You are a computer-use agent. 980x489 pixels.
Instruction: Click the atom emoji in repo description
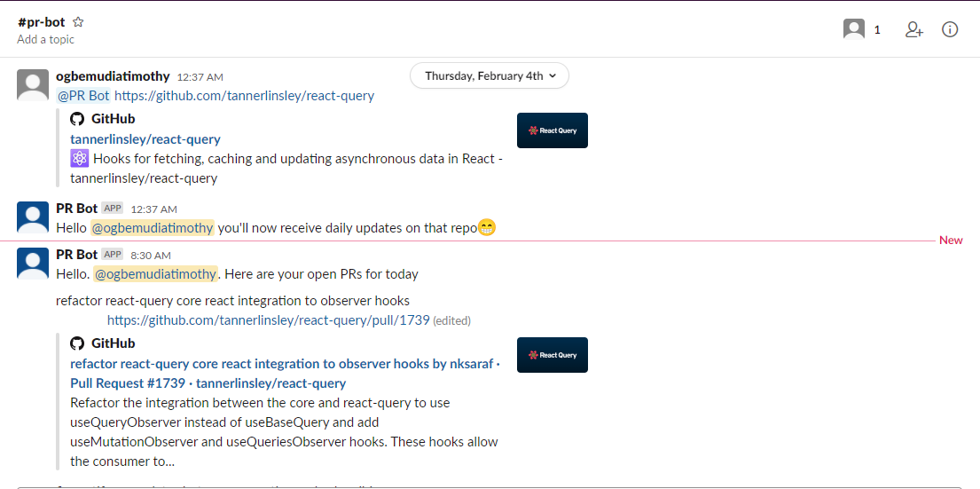tap(79, 159)
